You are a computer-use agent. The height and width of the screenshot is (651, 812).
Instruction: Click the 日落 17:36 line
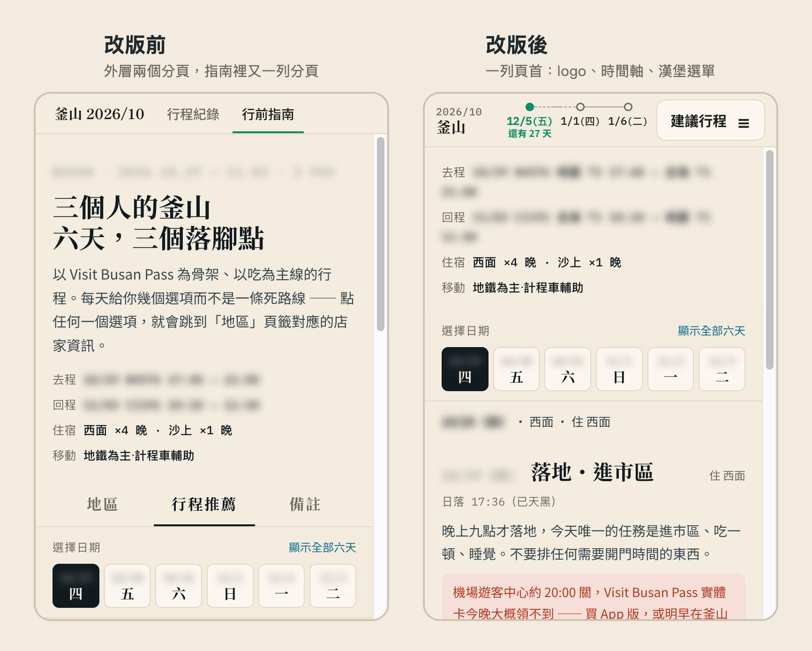tap(499, 502)
